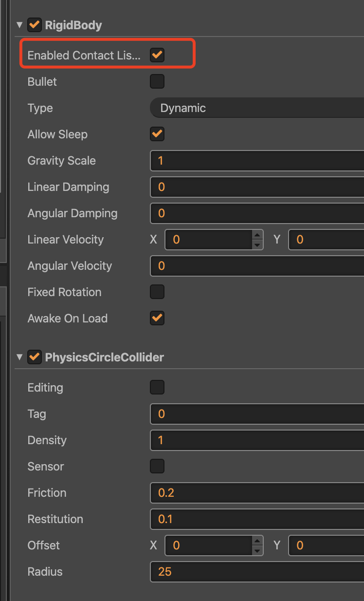Disable the RigidBody component checkbox

(35, 25)
